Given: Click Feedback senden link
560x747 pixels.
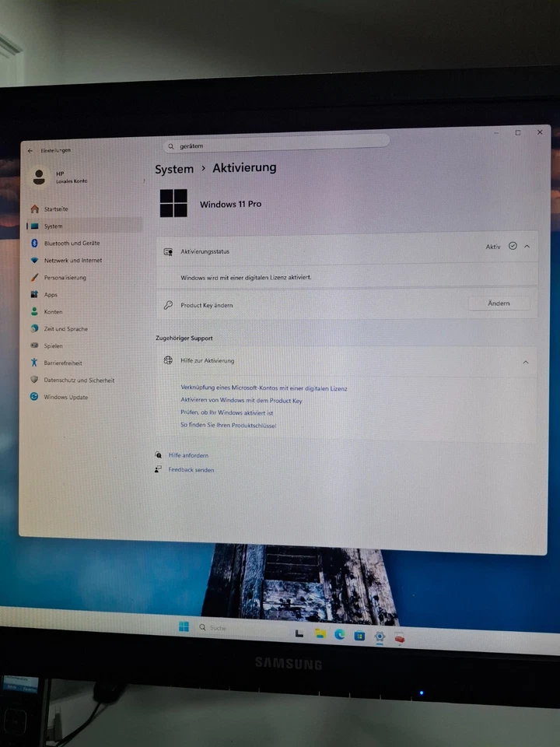Looking at the screenshot, I should (191, 470).
